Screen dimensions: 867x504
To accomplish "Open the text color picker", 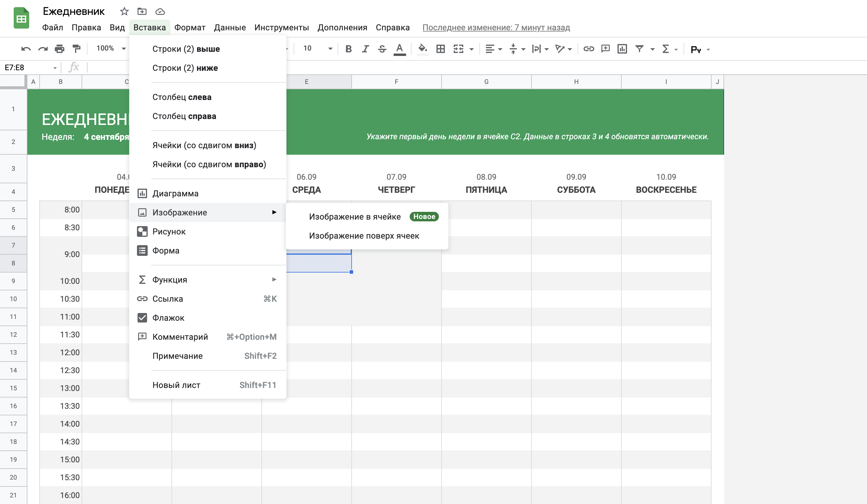I will (x=399, y=49).
